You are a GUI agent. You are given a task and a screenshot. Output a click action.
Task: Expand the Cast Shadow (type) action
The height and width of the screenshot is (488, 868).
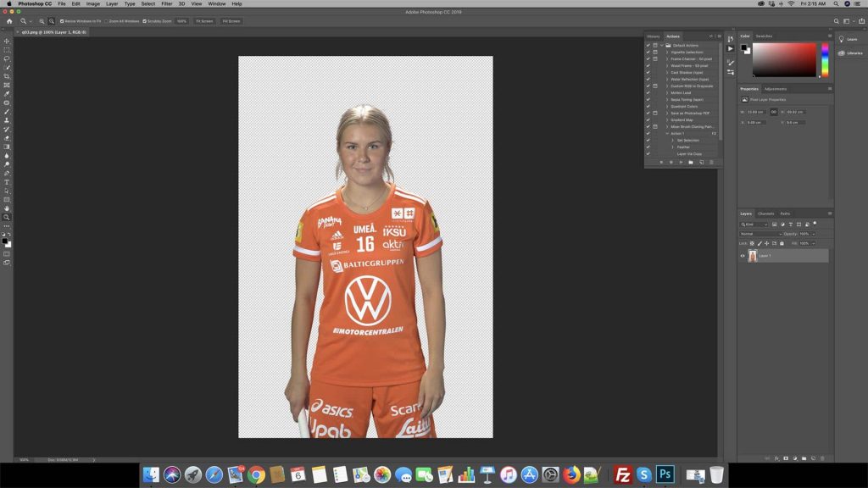[667, 73]
